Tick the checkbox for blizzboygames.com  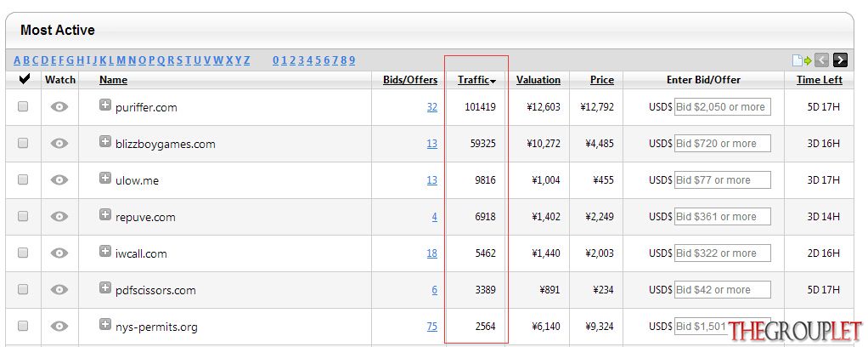[23, 143]
